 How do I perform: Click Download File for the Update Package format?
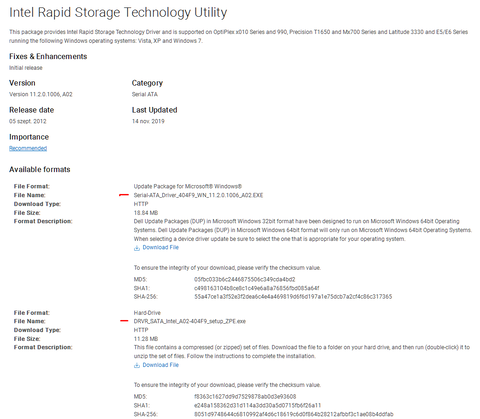click(161, 247)
